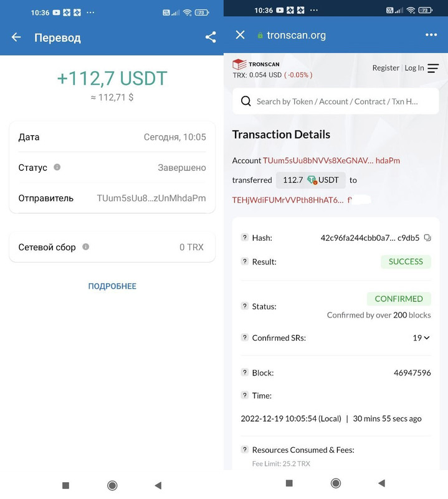448x499 pixels.
Task: Tap the 0 TRX network fee value
Action: (191, 247)
